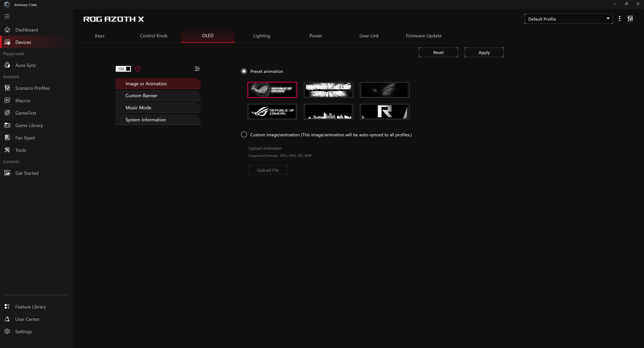Click the GameFirst icon
The width and height of the screenshot is (644, 348).
(x=7, y=113)
